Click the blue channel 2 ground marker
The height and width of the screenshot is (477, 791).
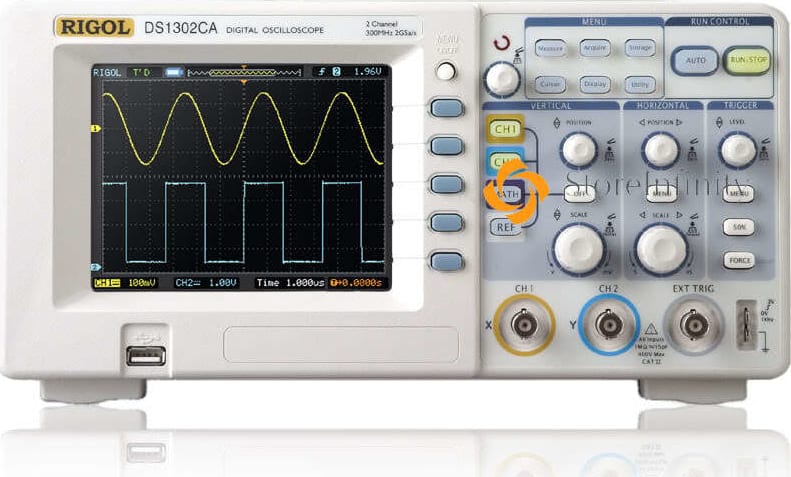96,267
